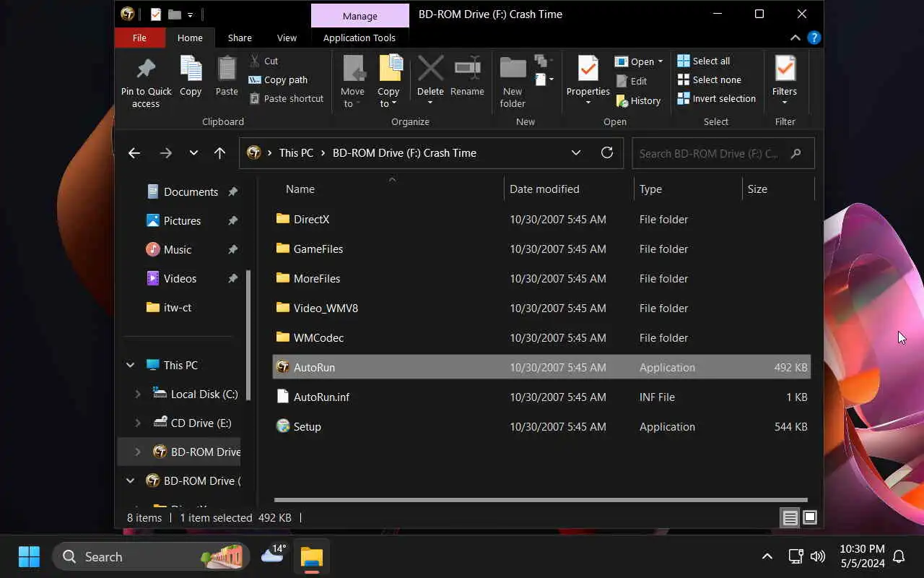The height and width of the screenshot is (578, 924).
Task: Expand CD Drive (E:) in tree
Action: tap(137, 423)
